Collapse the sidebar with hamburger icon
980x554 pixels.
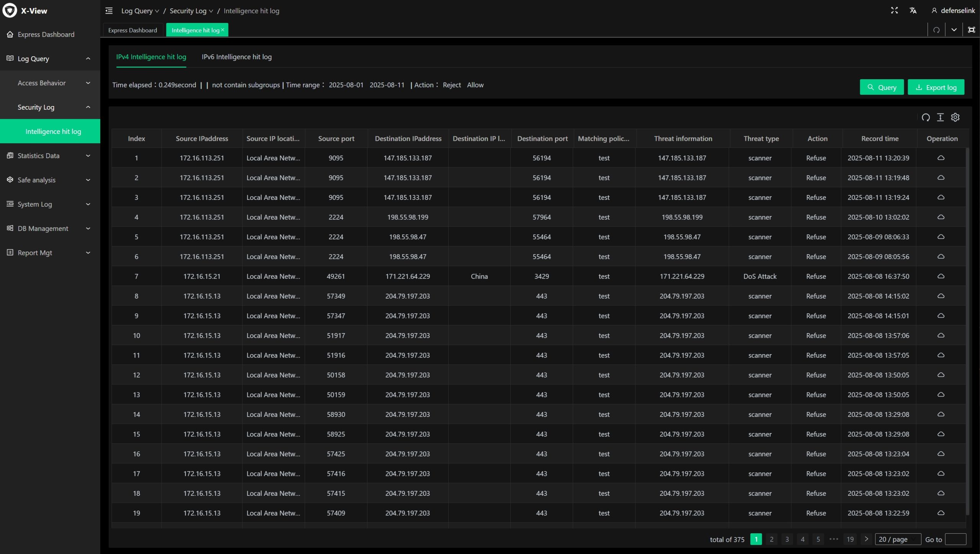[109, 11]
